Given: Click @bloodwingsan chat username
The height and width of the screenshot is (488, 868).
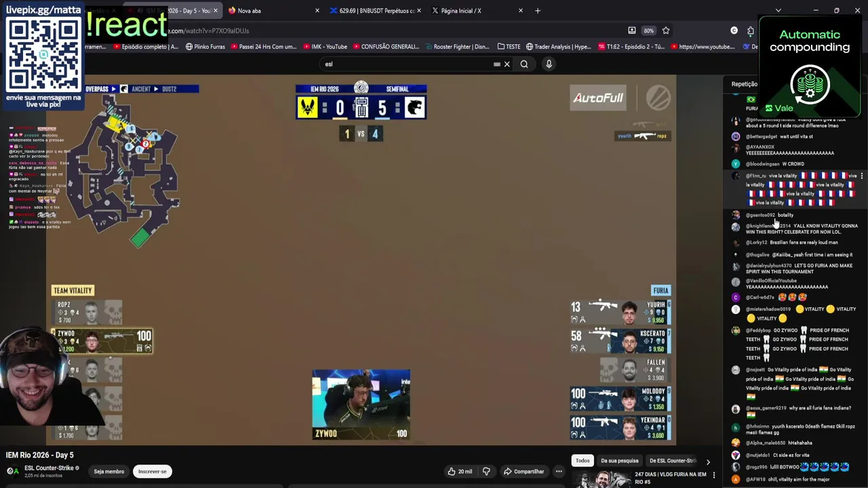Looking at the screenshot, I should pos(763,164).
